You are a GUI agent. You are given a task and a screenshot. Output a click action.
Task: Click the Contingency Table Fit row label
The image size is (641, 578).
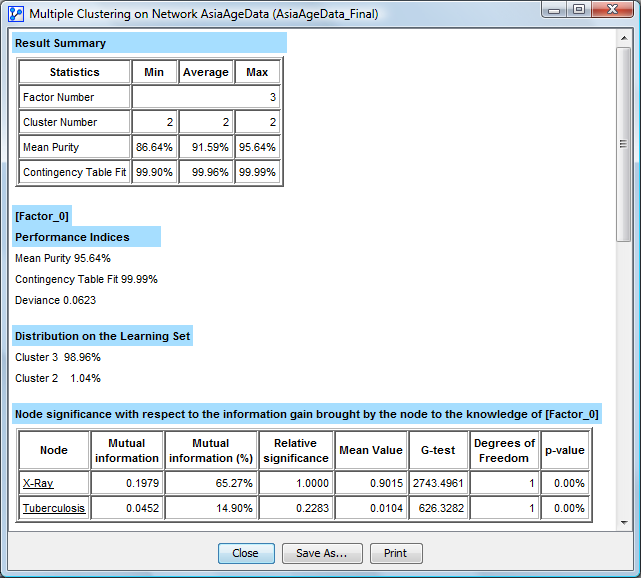[74, 172]
